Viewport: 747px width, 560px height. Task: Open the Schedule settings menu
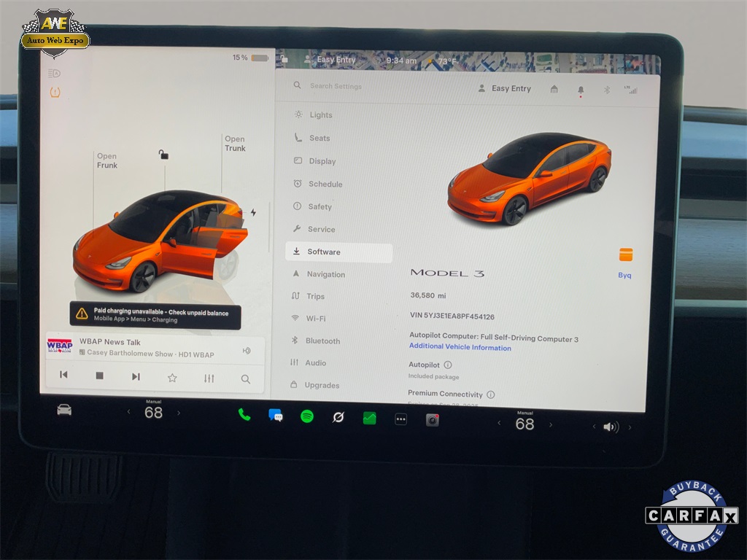coord(318,184)
